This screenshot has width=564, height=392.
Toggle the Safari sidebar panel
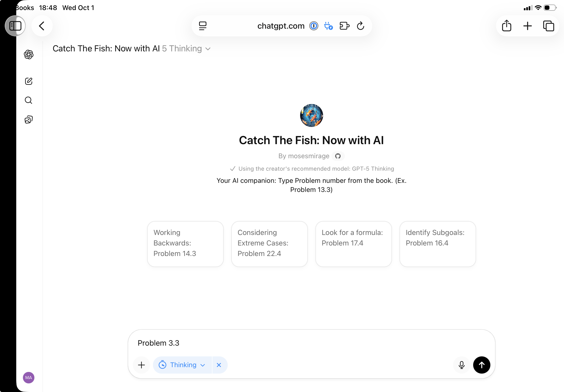16,26
